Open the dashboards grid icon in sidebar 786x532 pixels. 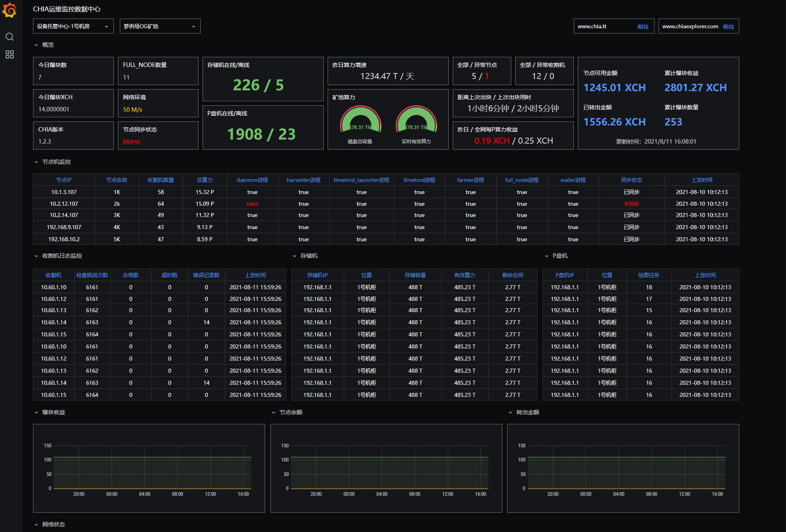pos(10,54)
